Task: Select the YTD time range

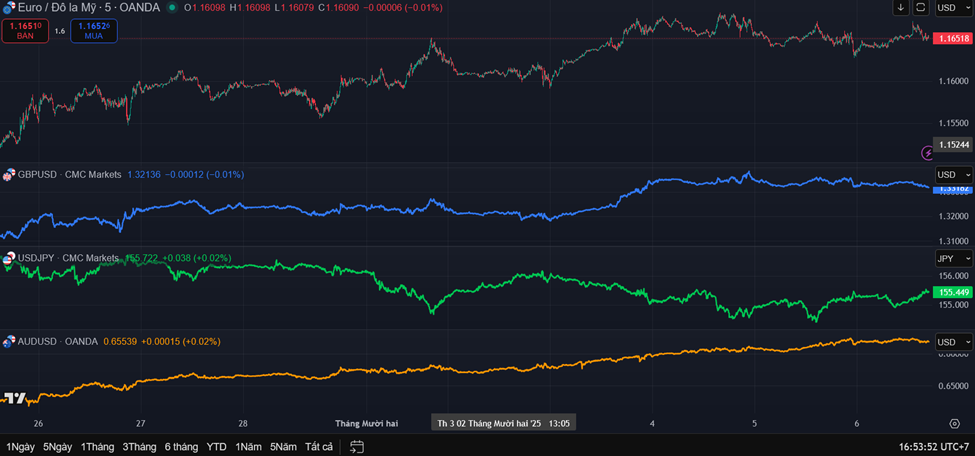Action: coord(216,446)
